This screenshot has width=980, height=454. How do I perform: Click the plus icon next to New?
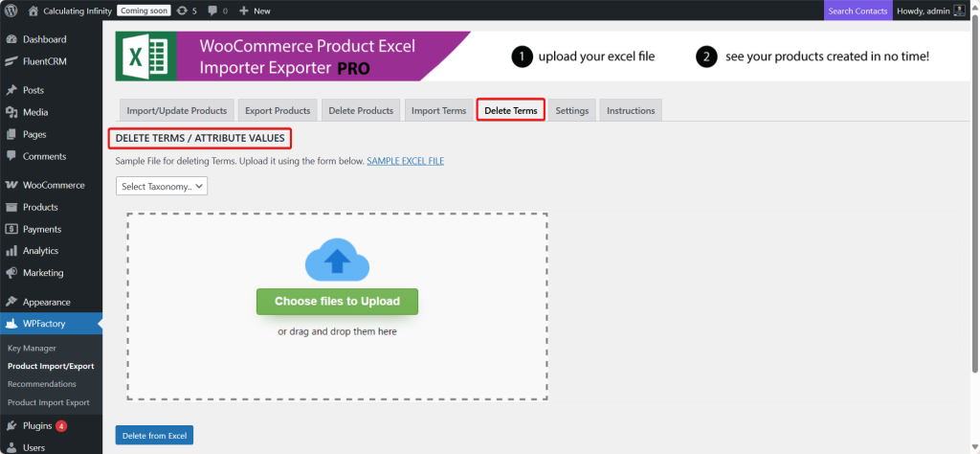(244, 11)
